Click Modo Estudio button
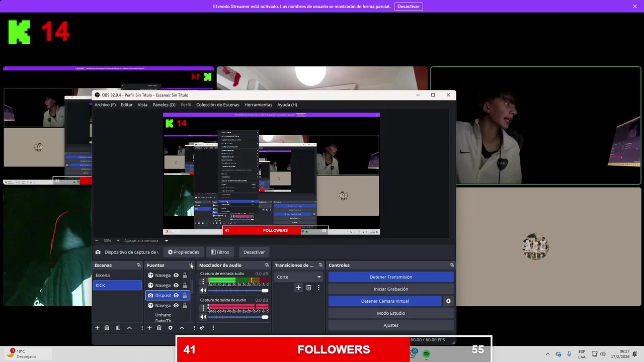Screen dimensions: 644x362 point(391,313)
